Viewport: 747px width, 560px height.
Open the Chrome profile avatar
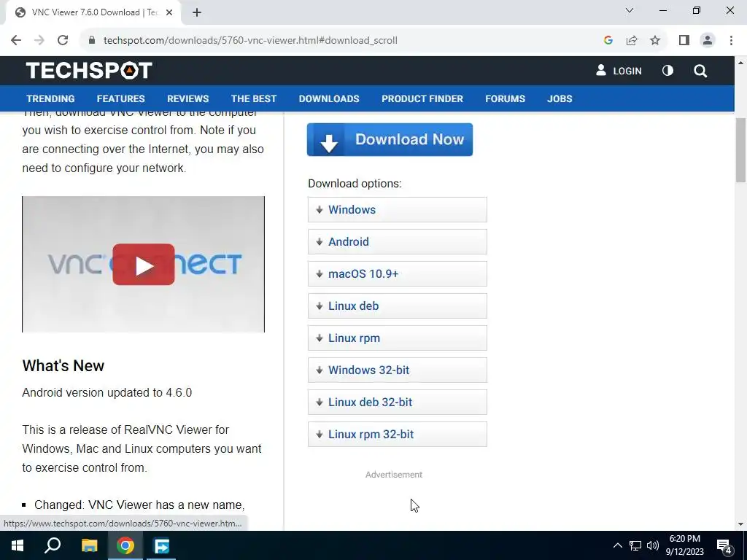click(708, 40)
